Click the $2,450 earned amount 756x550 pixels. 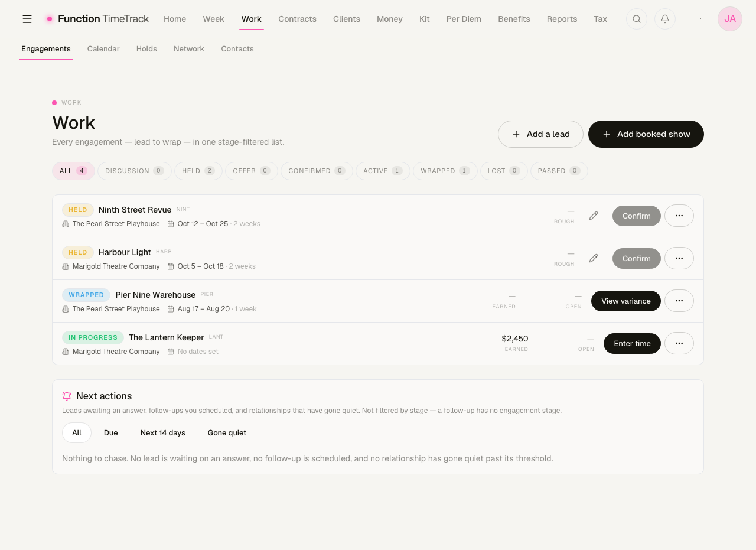coord(515,339)
